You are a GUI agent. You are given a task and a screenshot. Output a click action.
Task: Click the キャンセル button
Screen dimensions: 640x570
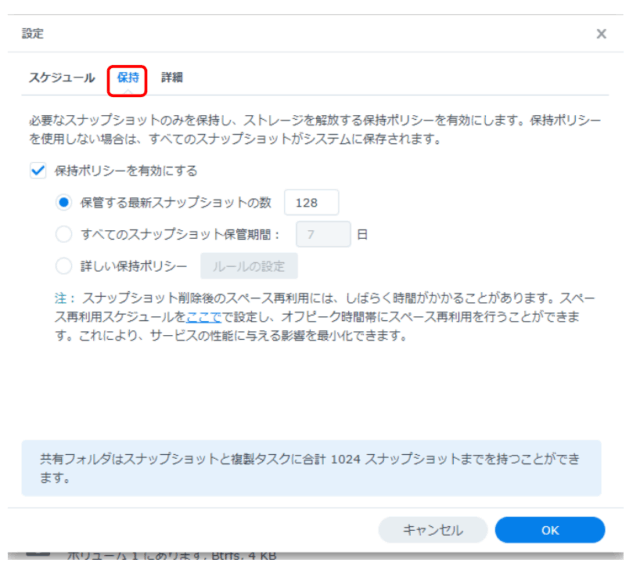pos(433,530)
